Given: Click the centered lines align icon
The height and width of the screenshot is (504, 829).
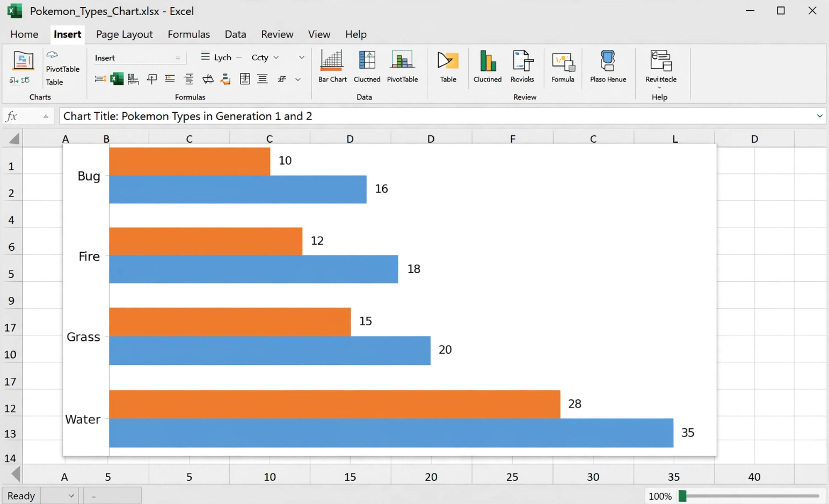Looking at the screenshot, I should [188, 79].
